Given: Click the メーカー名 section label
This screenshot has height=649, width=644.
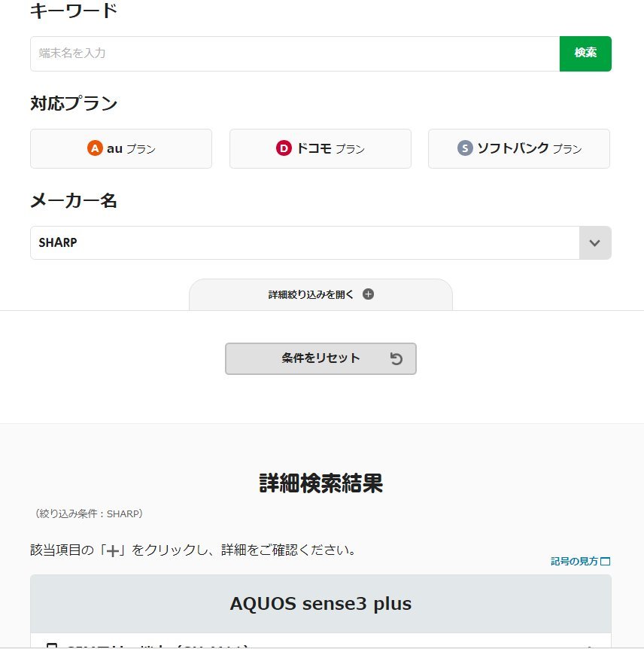Looking at the screenshot, I should click(x=74, y=201).
